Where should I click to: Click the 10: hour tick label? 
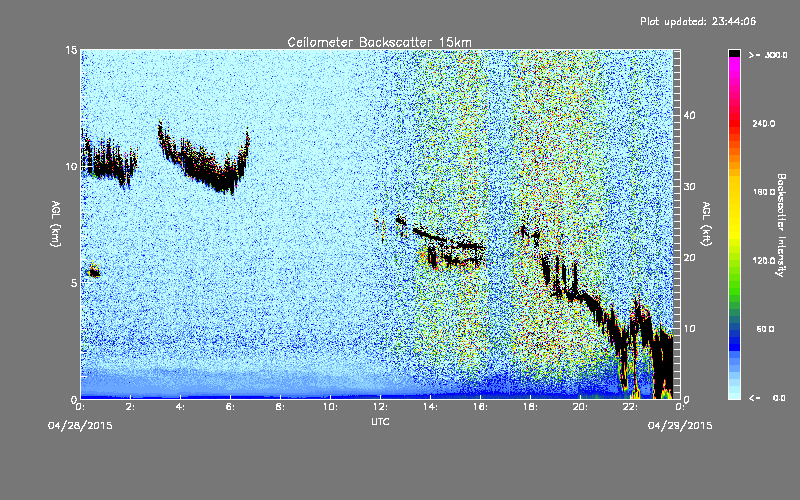(331, 407)
